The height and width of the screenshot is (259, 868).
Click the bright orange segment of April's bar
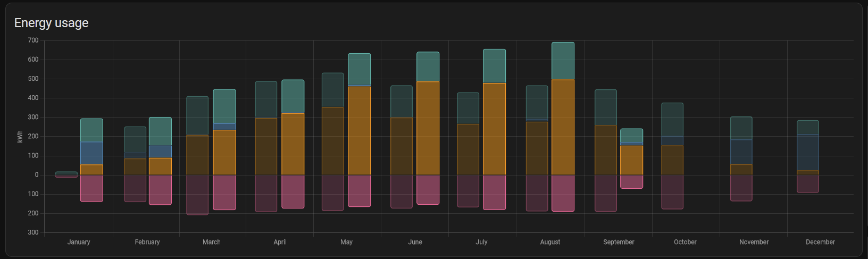tap(293, 144)
